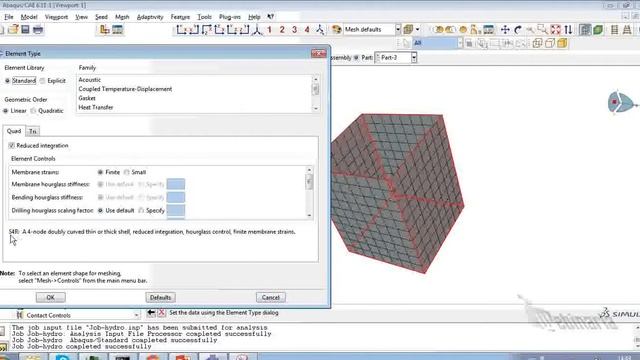Image resolution: width=640 pixels, height=360 pixels.
Task: Click the Defaults button
Action: 160,298
